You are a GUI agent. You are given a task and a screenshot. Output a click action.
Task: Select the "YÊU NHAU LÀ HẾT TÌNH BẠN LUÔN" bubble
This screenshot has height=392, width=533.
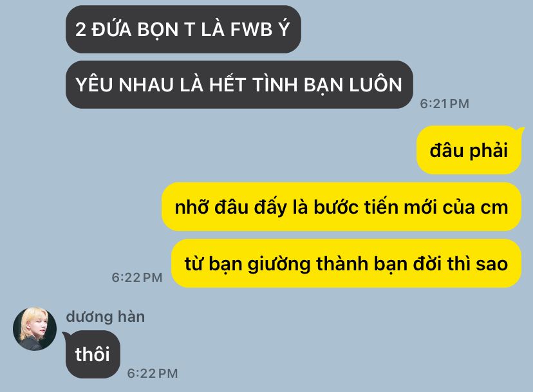(239, 85)
